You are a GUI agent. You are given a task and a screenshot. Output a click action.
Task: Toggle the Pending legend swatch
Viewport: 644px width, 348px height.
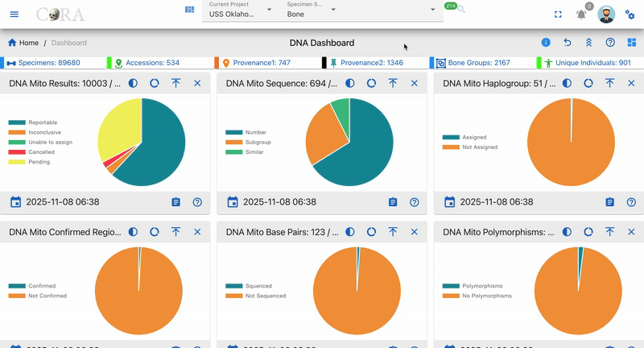point(17,162)
